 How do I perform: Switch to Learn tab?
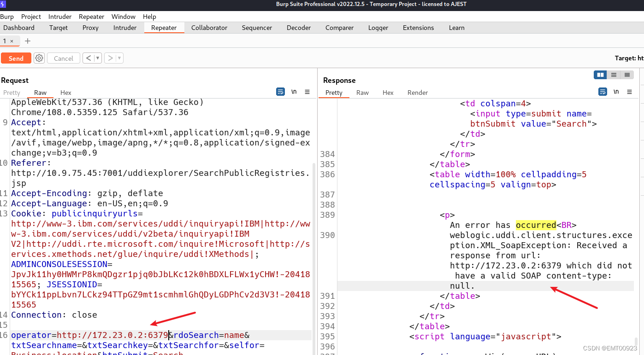(x=456, y=28)
